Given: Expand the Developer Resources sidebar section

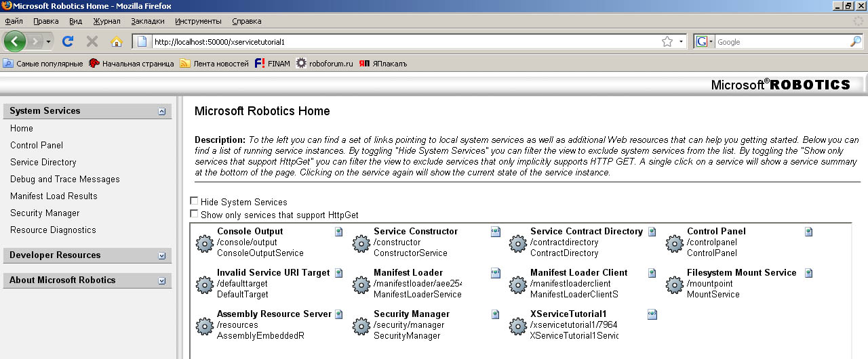Looking at the screenshot, I should click(161, 255).
